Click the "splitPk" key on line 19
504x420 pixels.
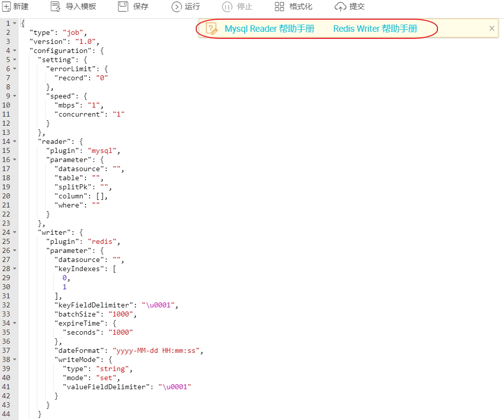pyautogui.click(x=73, y=187)
